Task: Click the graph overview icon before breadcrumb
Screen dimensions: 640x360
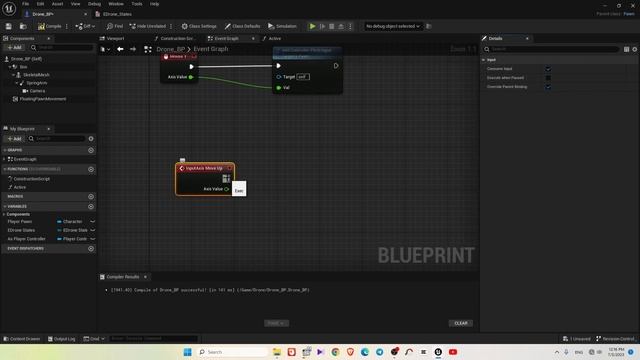Action: (148, 49)
